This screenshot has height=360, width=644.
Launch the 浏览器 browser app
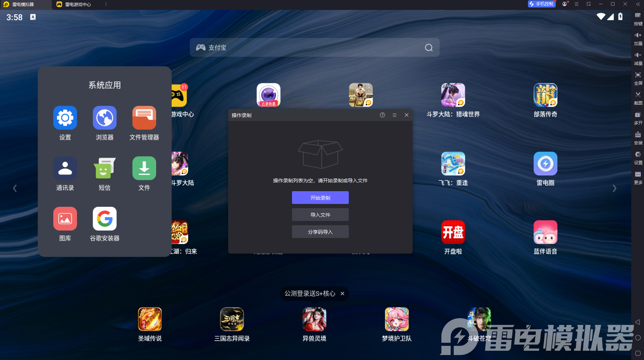105,118
